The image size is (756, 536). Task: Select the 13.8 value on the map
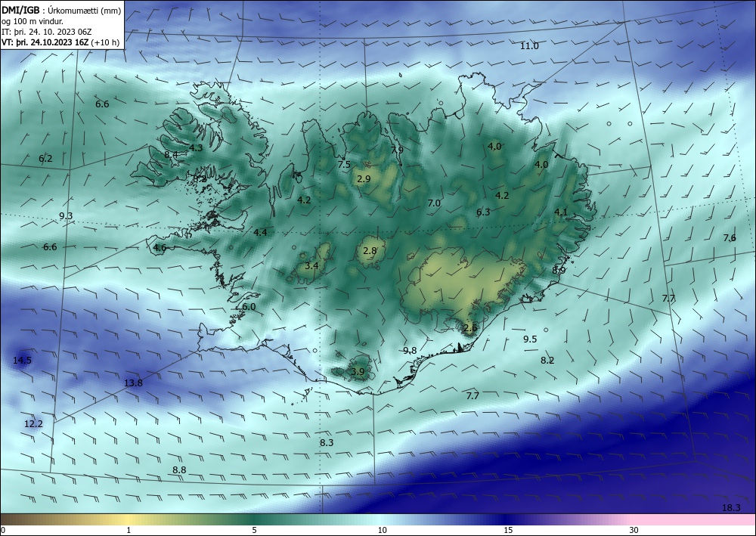[x=133, y=383]
